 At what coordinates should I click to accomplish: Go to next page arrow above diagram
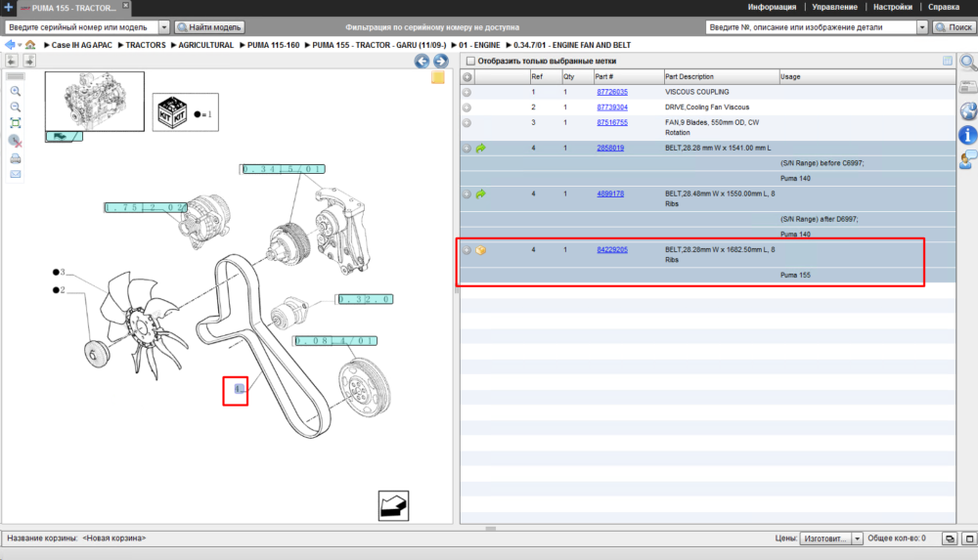pyautogui.click(x=29, y=61)
